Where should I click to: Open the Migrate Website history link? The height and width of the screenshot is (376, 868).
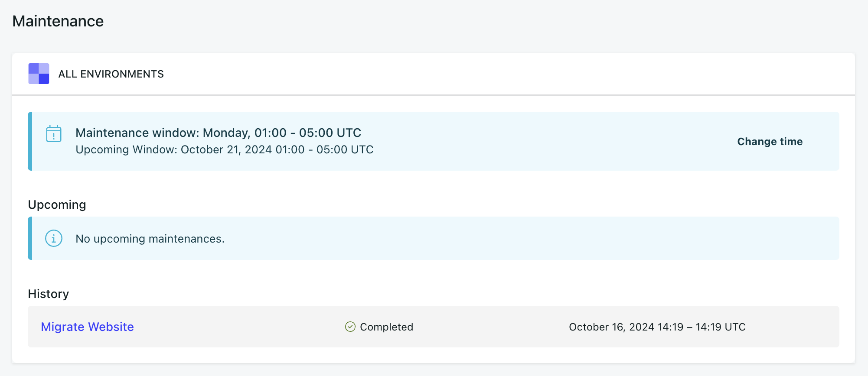(87, 327)
